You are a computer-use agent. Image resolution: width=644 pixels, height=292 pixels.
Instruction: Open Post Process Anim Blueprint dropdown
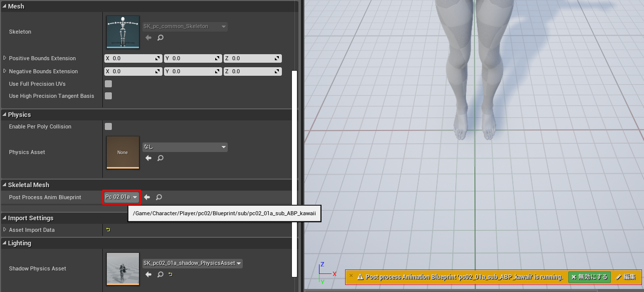point(122,197)
